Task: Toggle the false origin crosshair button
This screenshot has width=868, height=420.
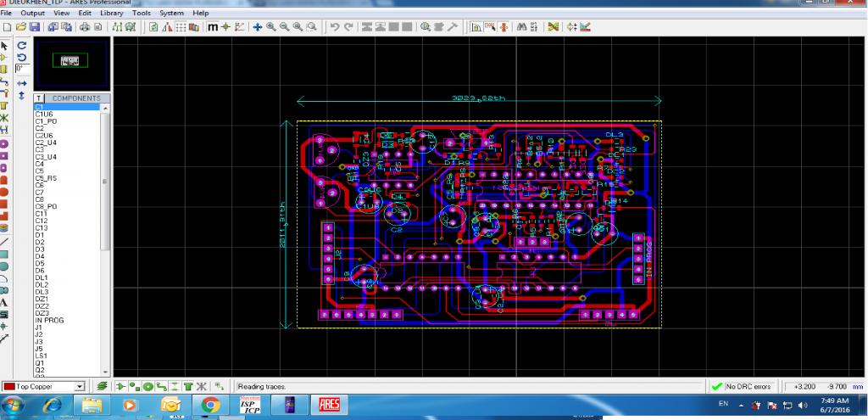Action: coord(225,27)
